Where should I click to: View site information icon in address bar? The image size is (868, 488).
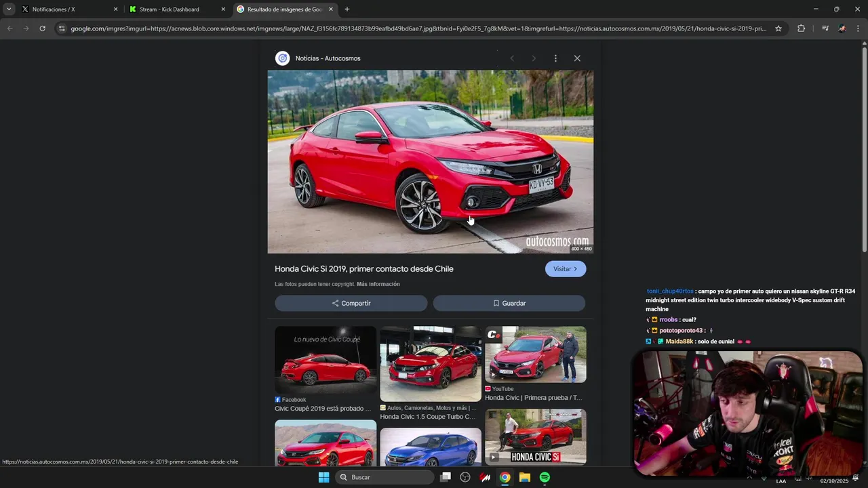[x=62, y=28]
